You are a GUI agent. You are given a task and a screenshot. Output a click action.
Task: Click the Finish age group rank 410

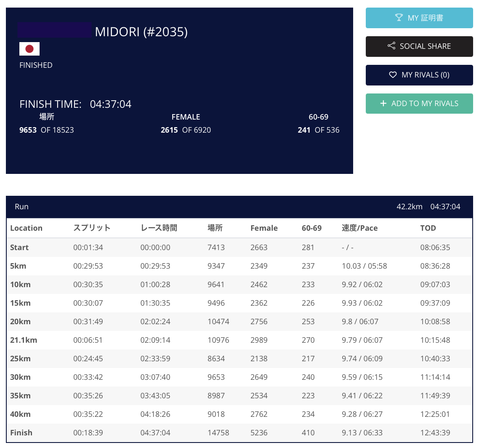point(308,433)
